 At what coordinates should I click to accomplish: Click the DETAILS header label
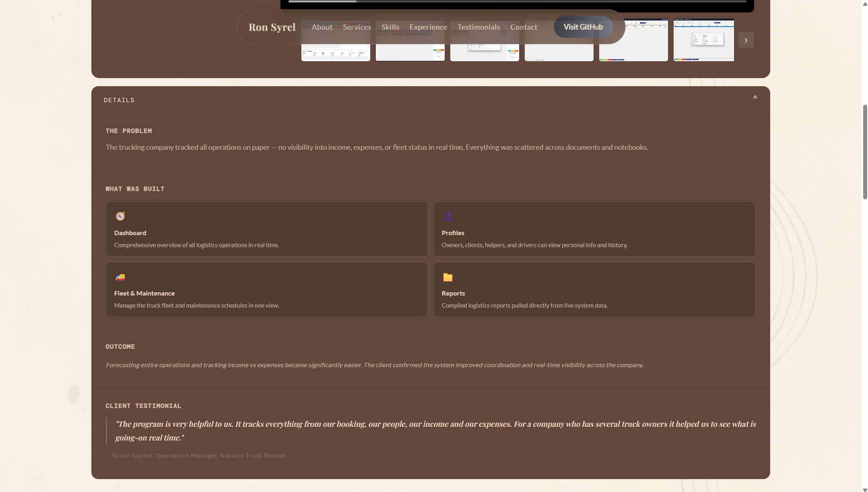point(119,100)
